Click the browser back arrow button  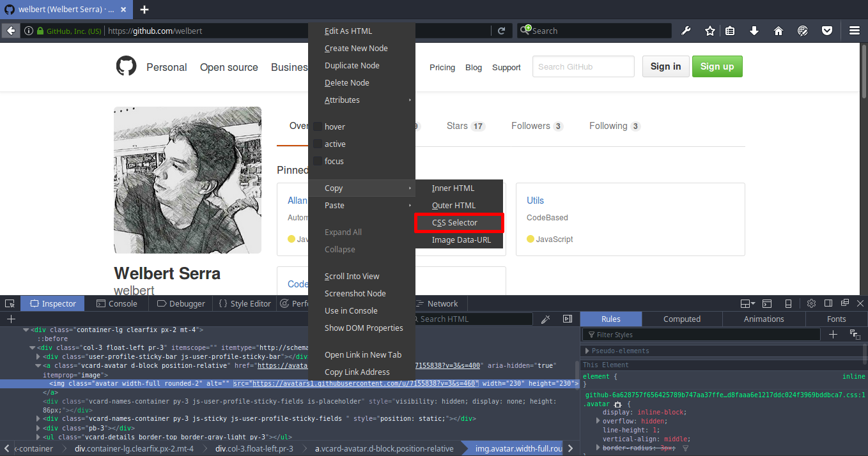click(11, 31)
